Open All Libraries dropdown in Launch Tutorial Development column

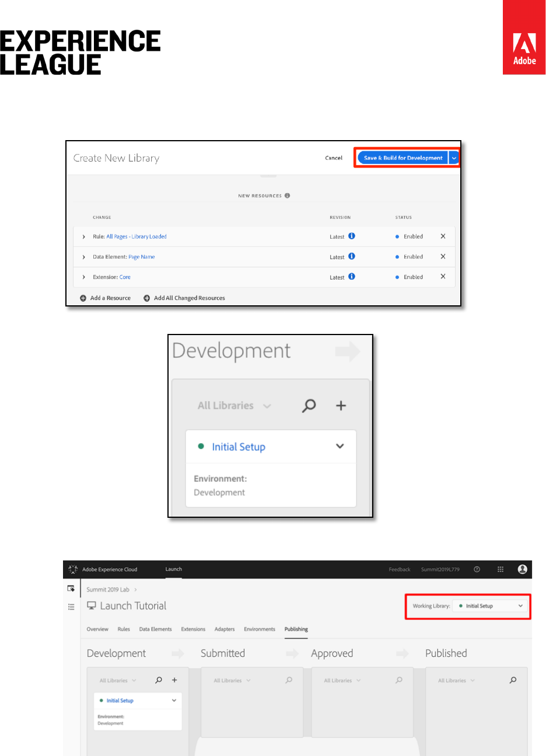[x=118, y=681]
